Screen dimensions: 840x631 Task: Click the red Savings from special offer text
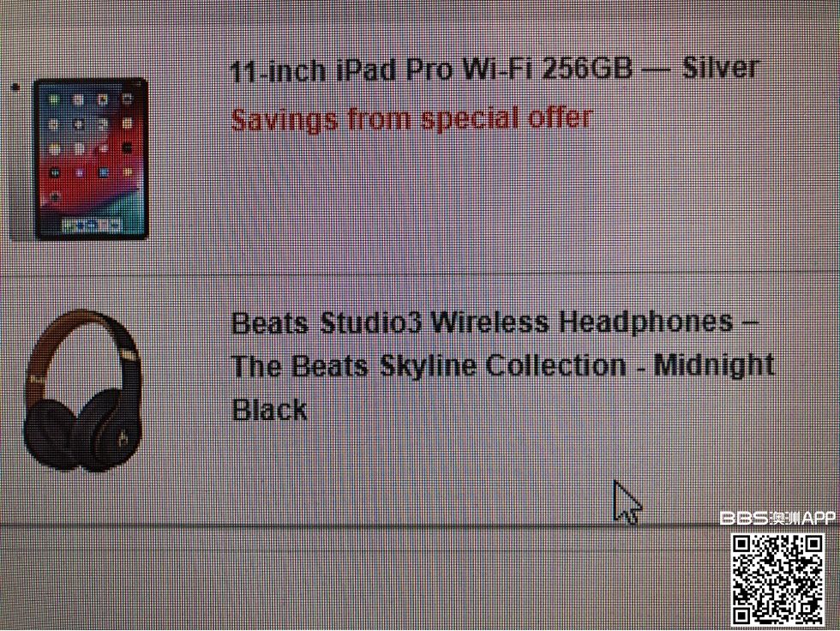tap(411, 118)
